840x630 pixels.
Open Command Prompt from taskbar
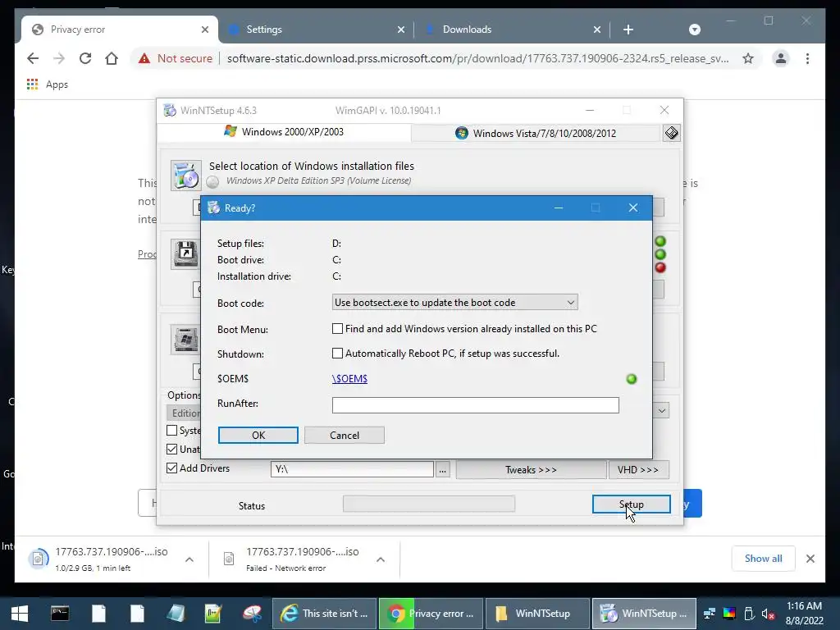click(59, 614)
